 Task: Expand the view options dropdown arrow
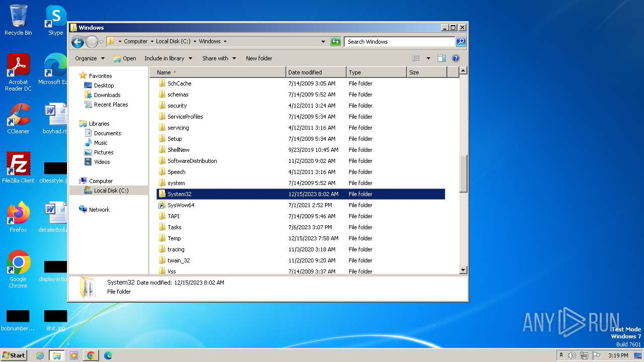pyautogui.click(x=428, y=58)
